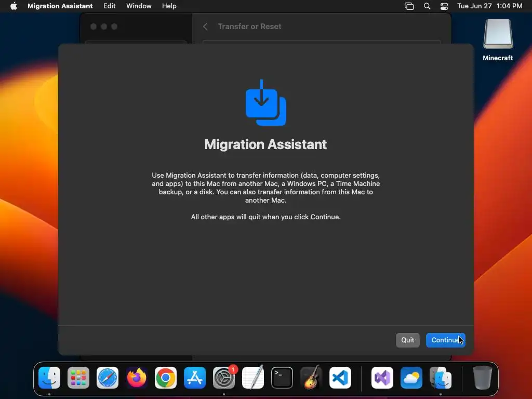Screen dimensions: 532x399
Task: Open App Store from the Dock
Action: click(x=195, y=378)
